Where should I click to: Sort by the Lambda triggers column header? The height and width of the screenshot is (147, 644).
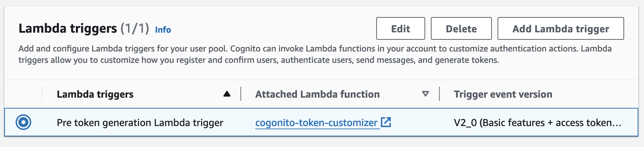coord(95,94)
